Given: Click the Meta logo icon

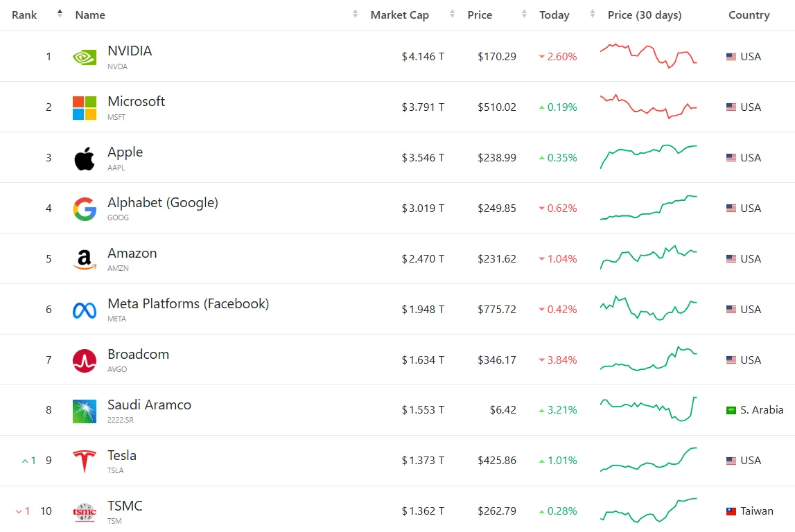Looking at the screenshot, I should coord(84,310).
